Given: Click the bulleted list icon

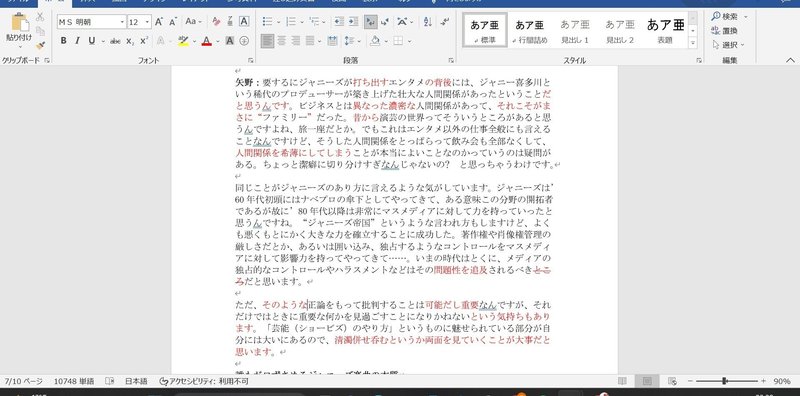Looking at the screenshot, I should (x=267, y=21).
